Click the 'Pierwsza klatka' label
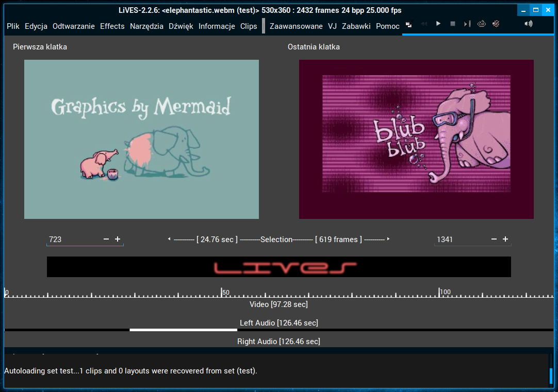Viewport: 558px width, 392px height. tap(40, 47)
